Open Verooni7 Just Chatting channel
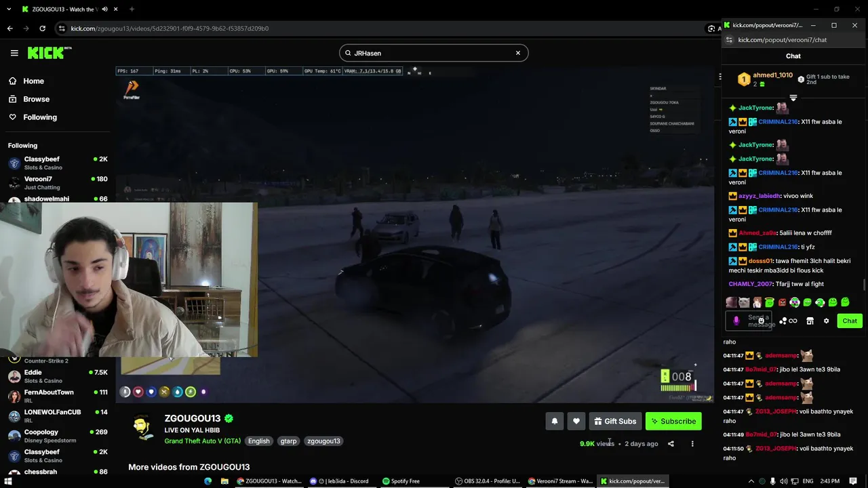 pos(57,183)
